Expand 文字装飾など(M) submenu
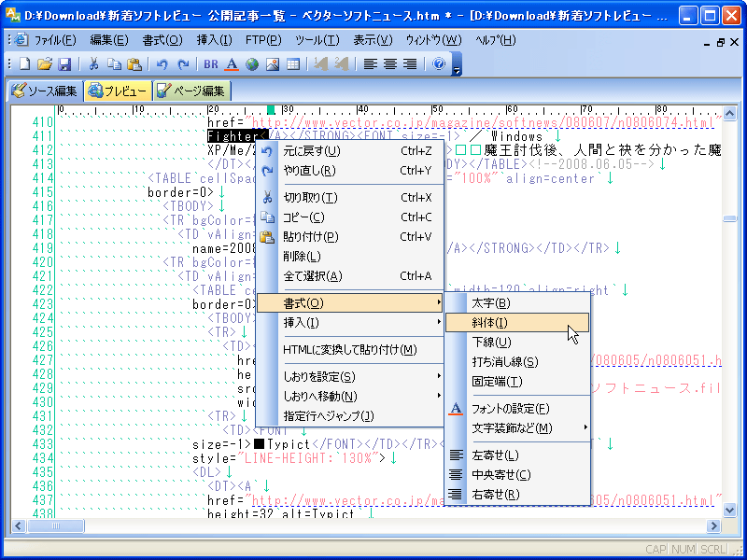 (x=518, y=428)
